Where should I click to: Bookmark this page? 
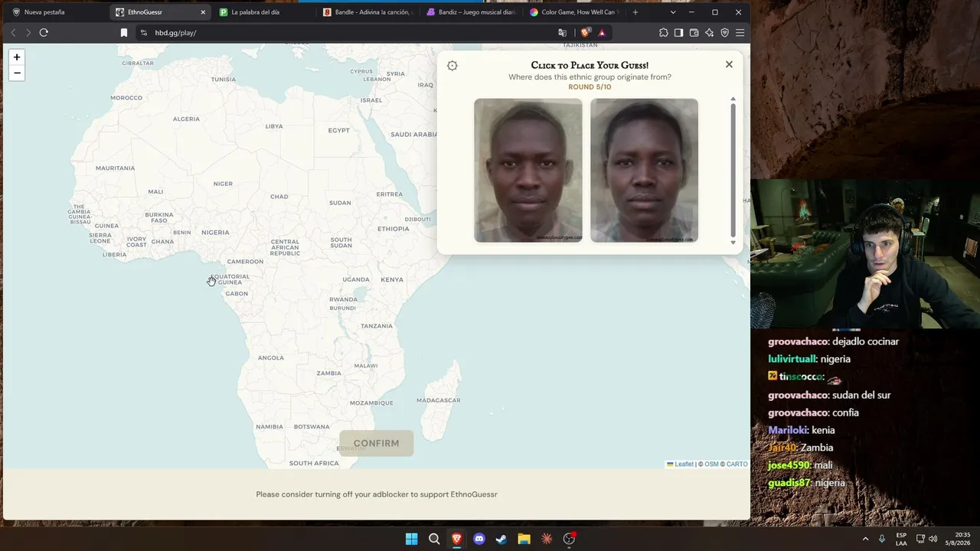[x=124, y=33]
